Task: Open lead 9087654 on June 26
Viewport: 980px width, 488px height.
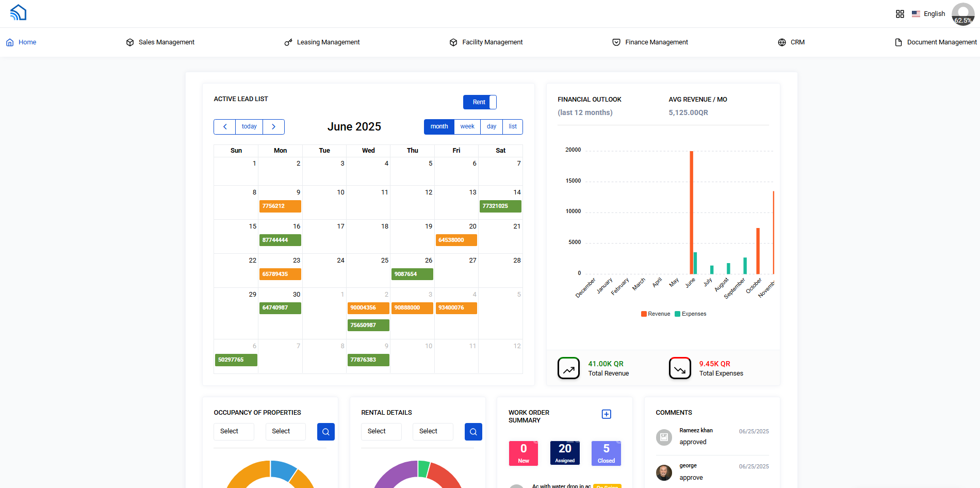Action: tap(412, 274)
